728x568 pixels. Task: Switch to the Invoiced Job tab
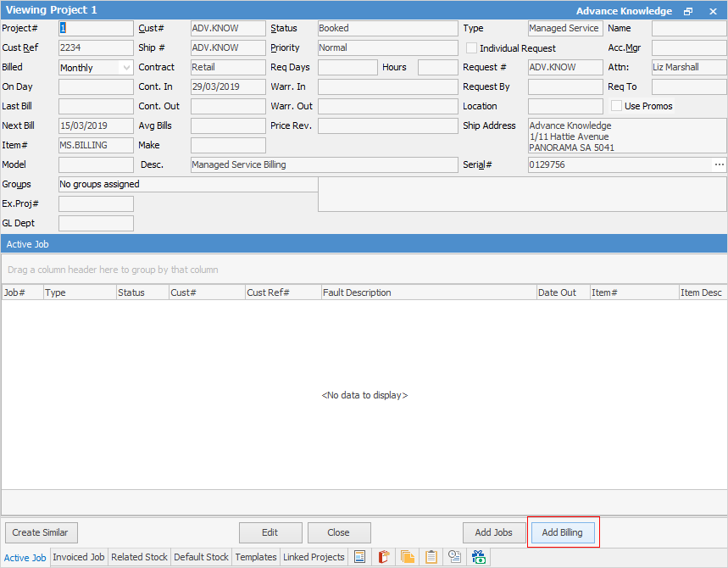coord(79,557)
